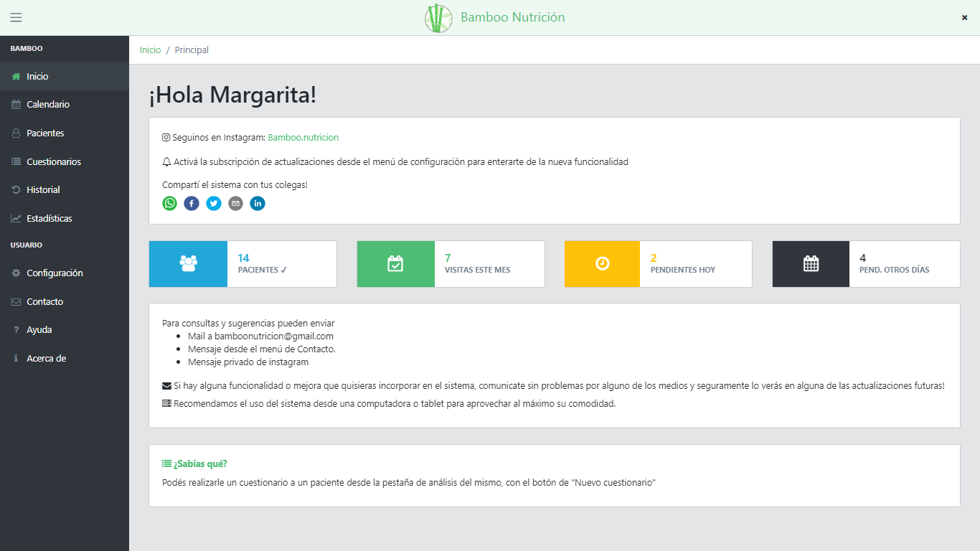
Task: Click the Bamboo Nutrición logo image
Action: pos(438,18)
